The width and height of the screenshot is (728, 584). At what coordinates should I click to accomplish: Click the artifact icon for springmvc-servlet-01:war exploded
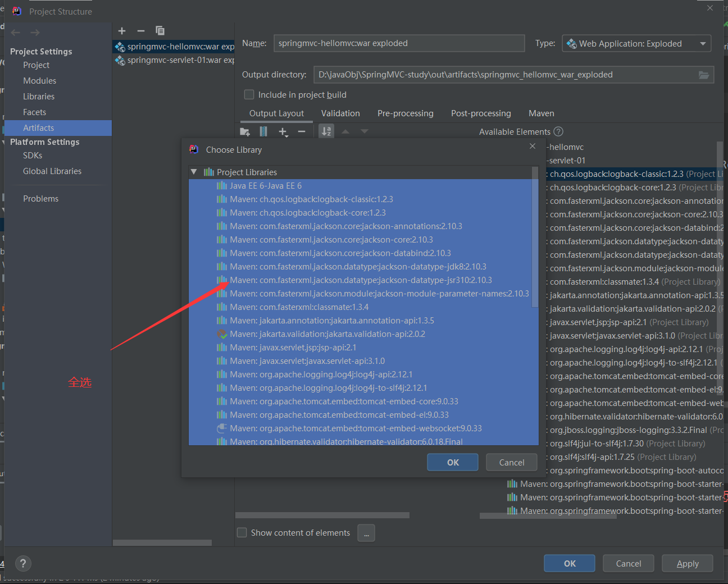[120, 60]
